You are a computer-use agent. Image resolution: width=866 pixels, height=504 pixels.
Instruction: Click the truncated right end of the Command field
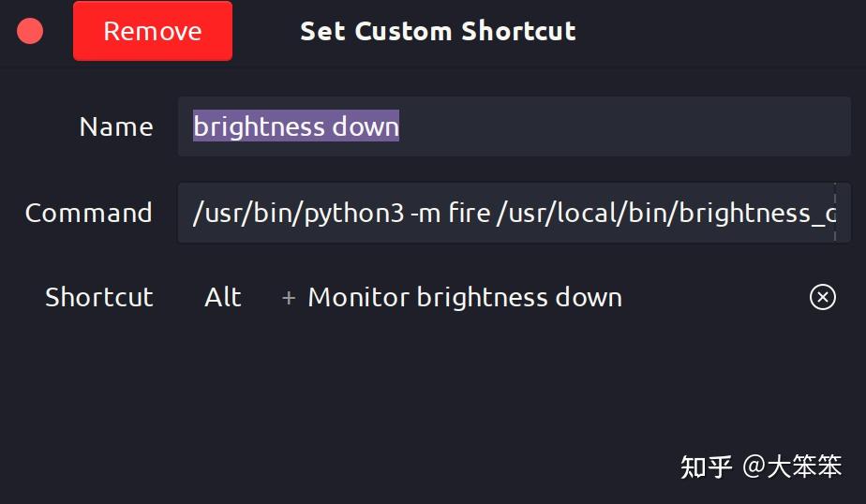829,214
